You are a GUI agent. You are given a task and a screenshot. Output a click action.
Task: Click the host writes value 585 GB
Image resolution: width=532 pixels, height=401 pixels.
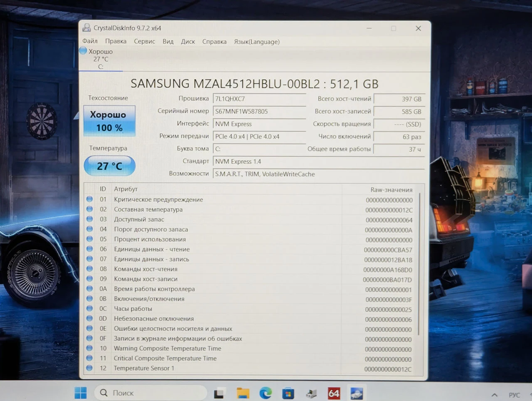[399, 111]
